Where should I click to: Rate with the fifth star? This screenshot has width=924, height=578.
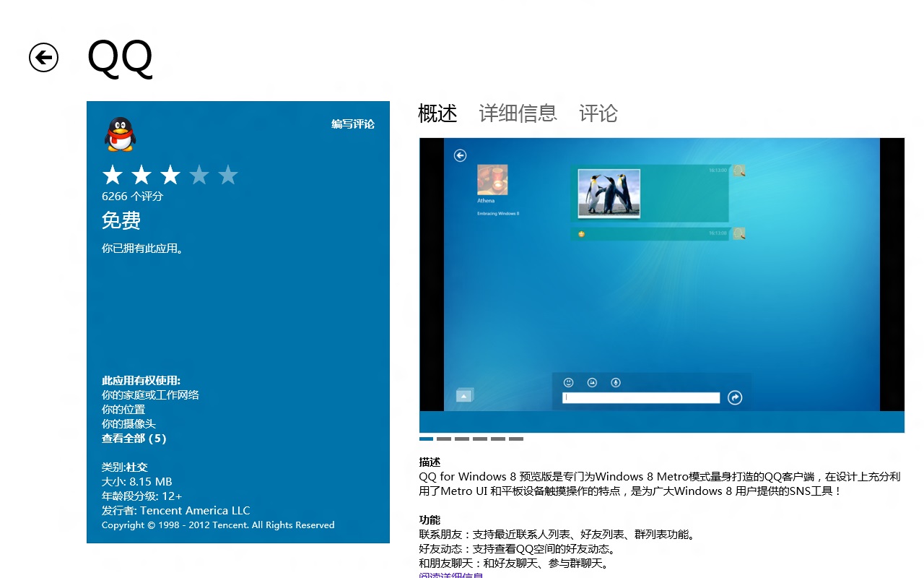click(x=228, y=175)
